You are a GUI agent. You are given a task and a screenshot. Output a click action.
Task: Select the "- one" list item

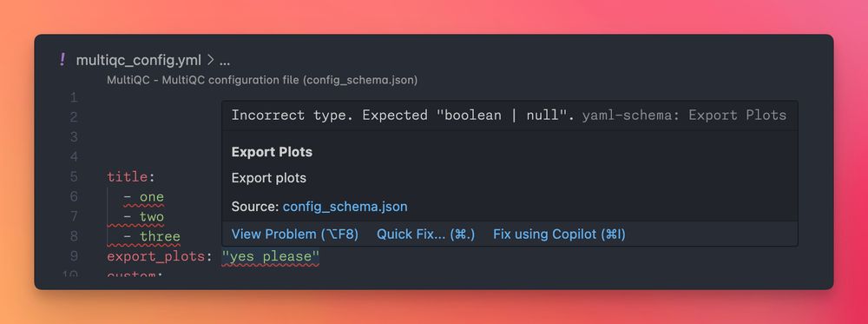click(144, 196)
